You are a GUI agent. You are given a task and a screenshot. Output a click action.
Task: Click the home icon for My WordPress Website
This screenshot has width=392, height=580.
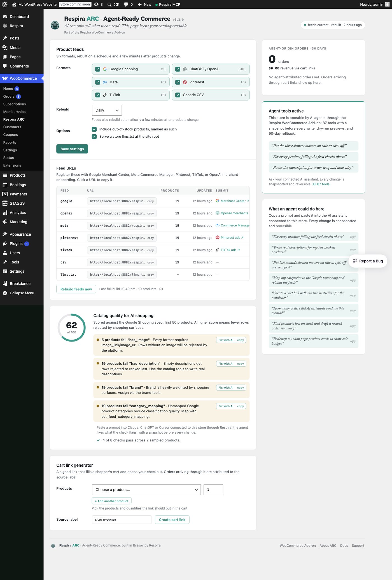click(14, 4)
